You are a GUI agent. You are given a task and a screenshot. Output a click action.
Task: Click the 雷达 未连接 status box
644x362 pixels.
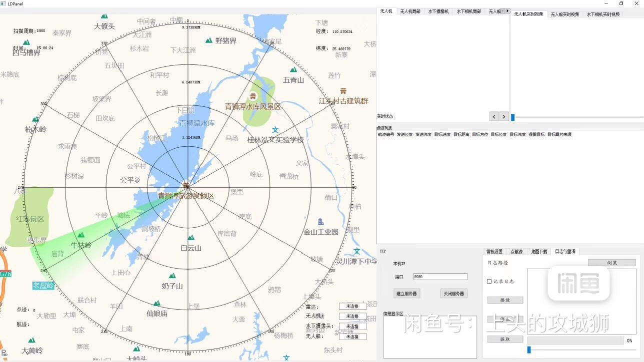point(352,306)
